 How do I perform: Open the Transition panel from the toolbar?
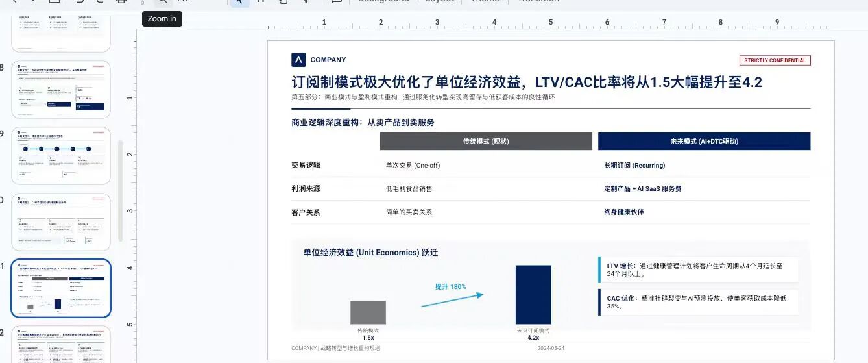(x=536, y=1)
